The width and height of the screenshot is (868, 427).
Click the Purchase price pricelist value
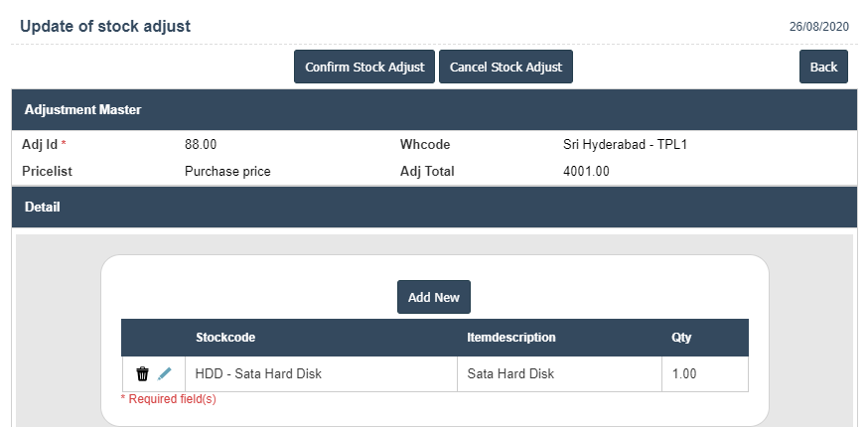pyautogui.click(x=227, y=171)
